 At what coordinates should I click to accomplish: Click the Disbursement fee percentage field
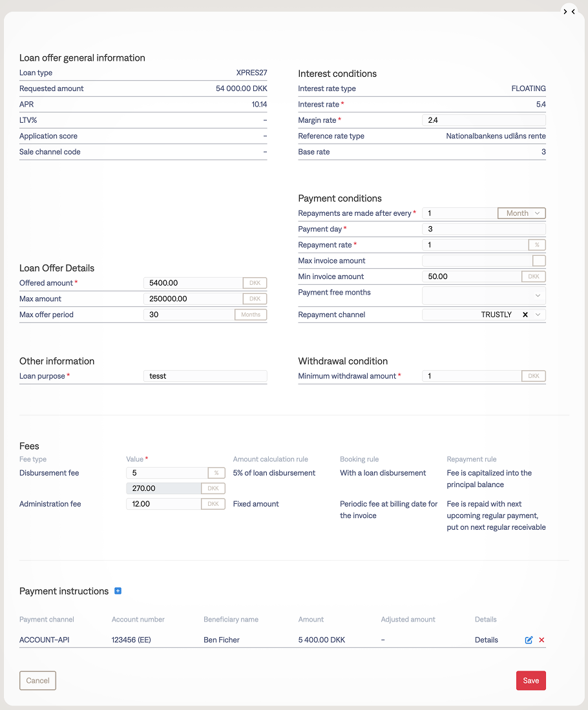point(166,473)
